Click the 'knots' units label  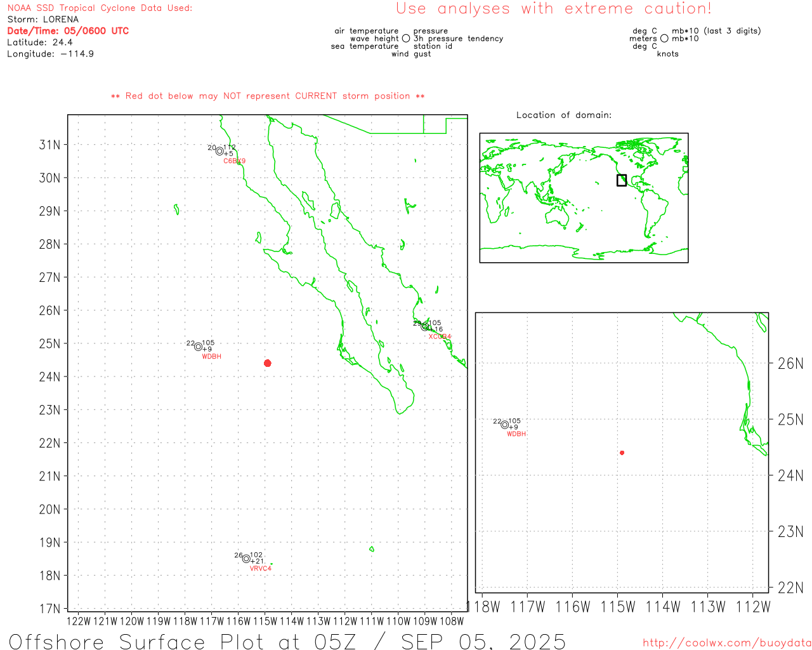[668, 54]
